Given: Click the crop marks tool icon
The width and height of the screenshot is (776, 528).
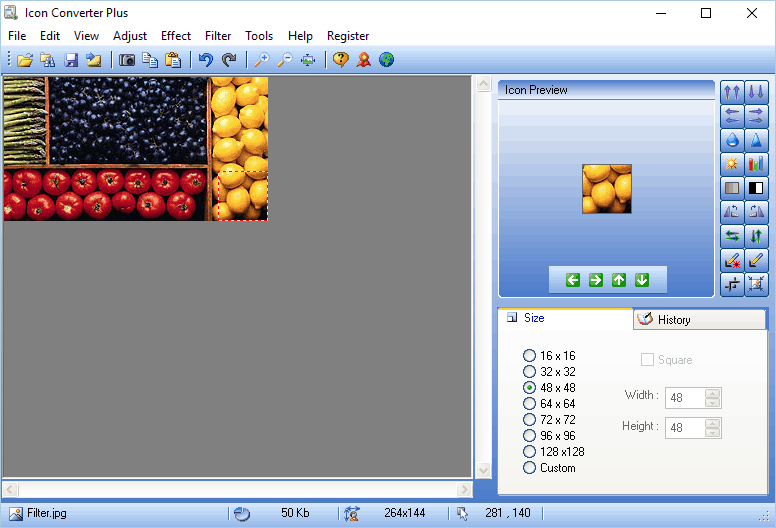Looking at the screenshot, I should (x=732, y=285).
